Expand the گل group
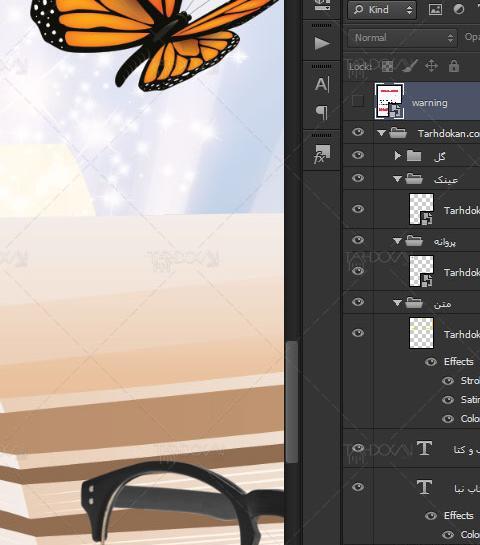This screenshot has height=545, width=480. pos(398,155)
